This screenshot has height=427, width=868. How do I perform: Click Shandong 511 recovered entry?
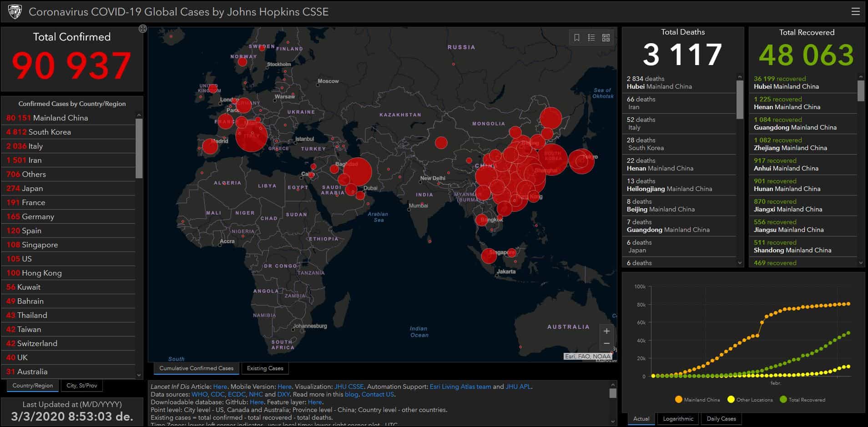(803, 246)
